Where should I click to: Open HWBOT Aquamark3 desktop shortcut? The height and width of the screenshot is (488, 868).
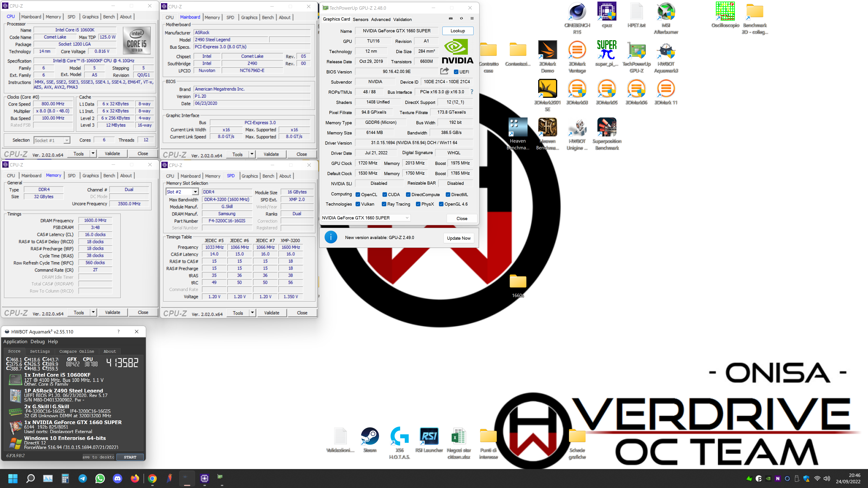point(666,56)
